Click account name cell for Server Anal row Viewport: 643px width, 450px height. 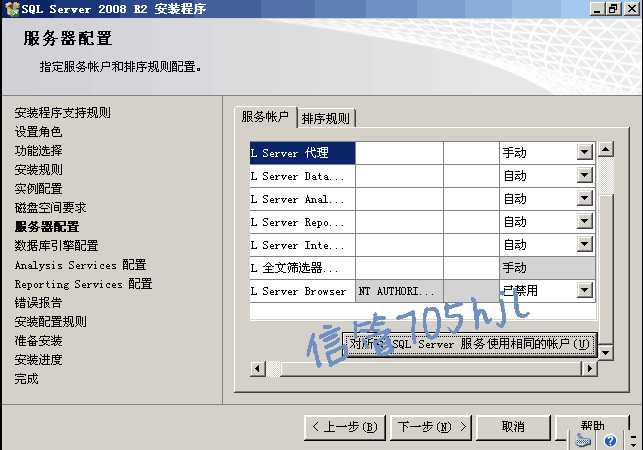click(x=399, y=199)
